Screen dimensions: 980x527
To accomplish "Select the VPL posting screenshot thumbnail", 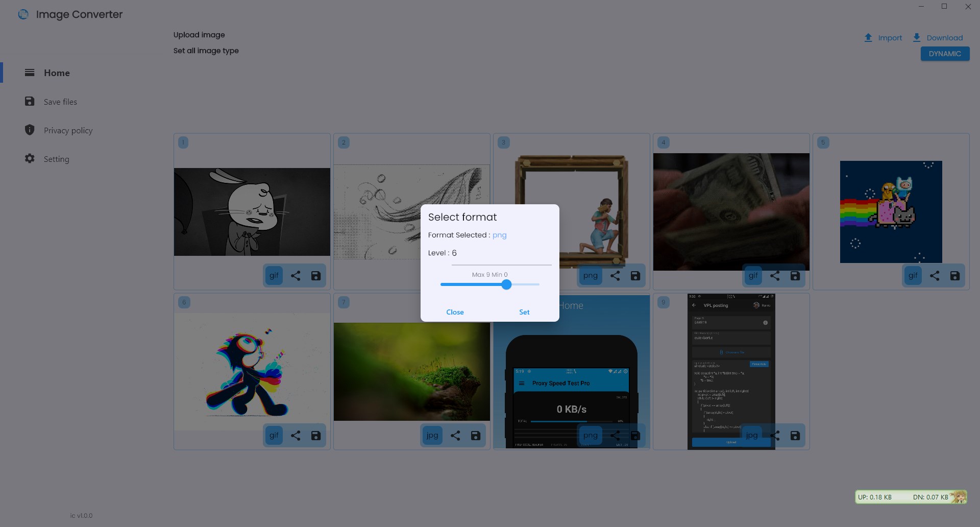I will [x=731, y=372].
